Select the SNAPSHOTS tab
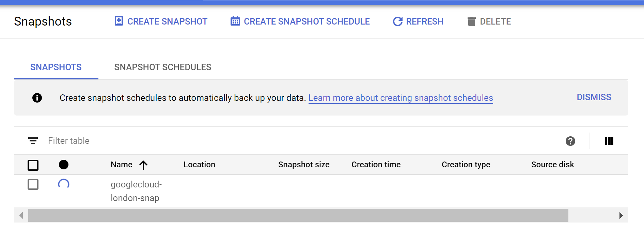This screenshot has height=229, width=644. (x=56, y=67)
